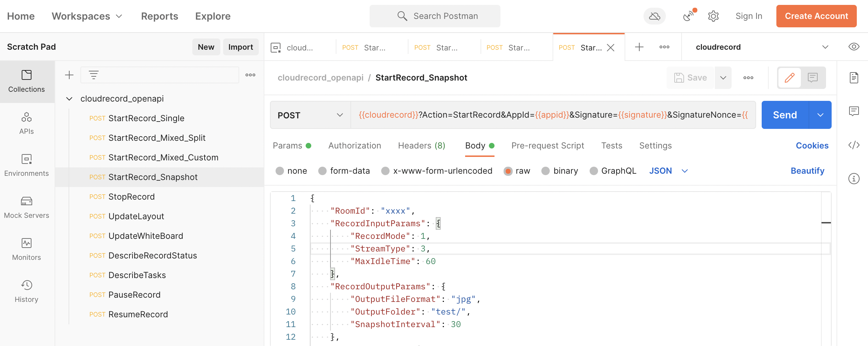Click the Sign In link
The image size is (868, 346).
point(749,16)
